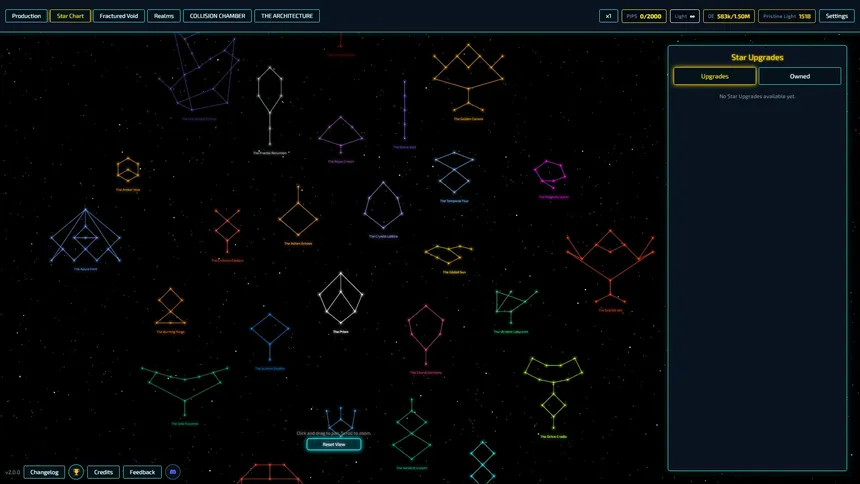Image resolution: width=860 pixels, height=484 pixels.
Task: Select the cyan stacked-diamond constellation at bottom
Action: (x=483, y=462)
